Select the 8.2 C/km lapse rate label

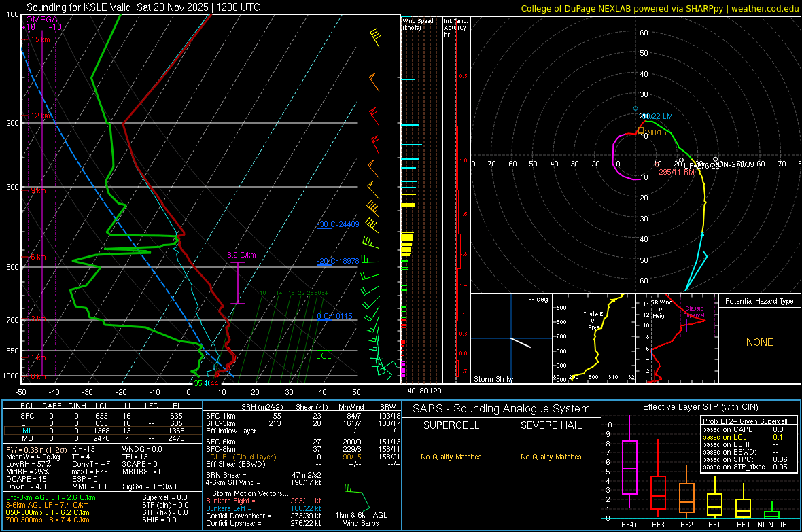(241, 255)
